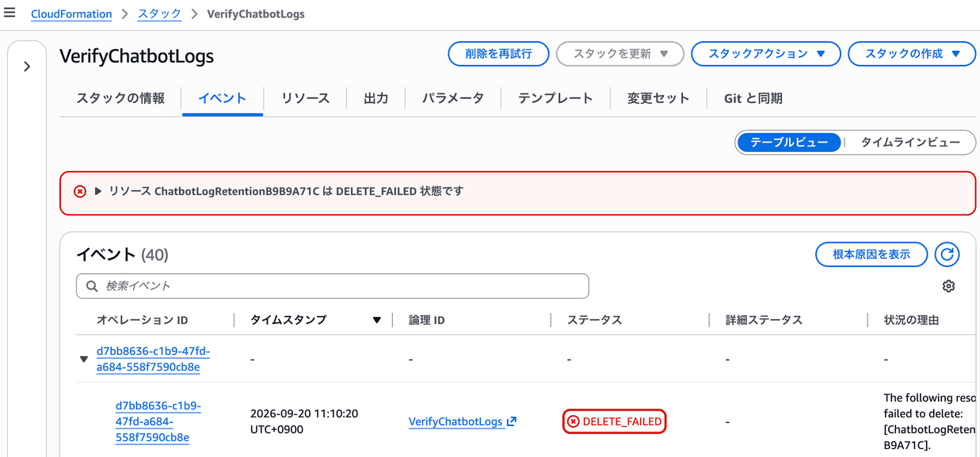The image size is (980, 457).
Task: Click the DELETE_FAILED status badge
Action: pyautogui.click(x=615, y=421)
